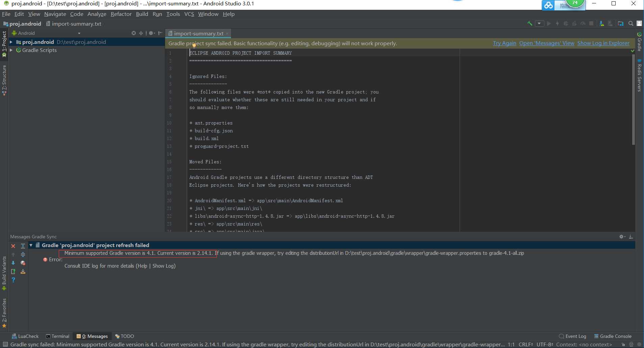This screenshot has height=348, width=644.
Task: Click the Try Again link
Action: [x=505, y=43]
